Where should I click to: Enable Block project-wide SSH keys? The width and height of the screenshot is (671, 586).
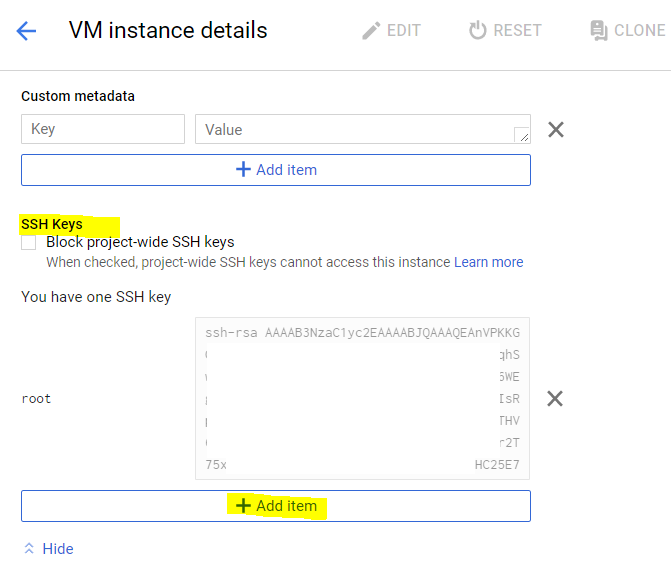[x=29, y=242]
